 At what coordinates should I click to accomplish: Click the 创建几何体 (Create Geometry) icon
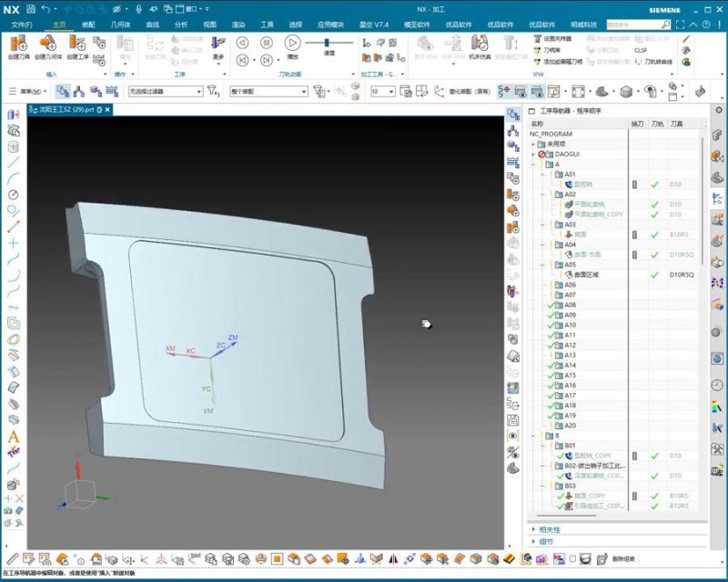point(50,45)
